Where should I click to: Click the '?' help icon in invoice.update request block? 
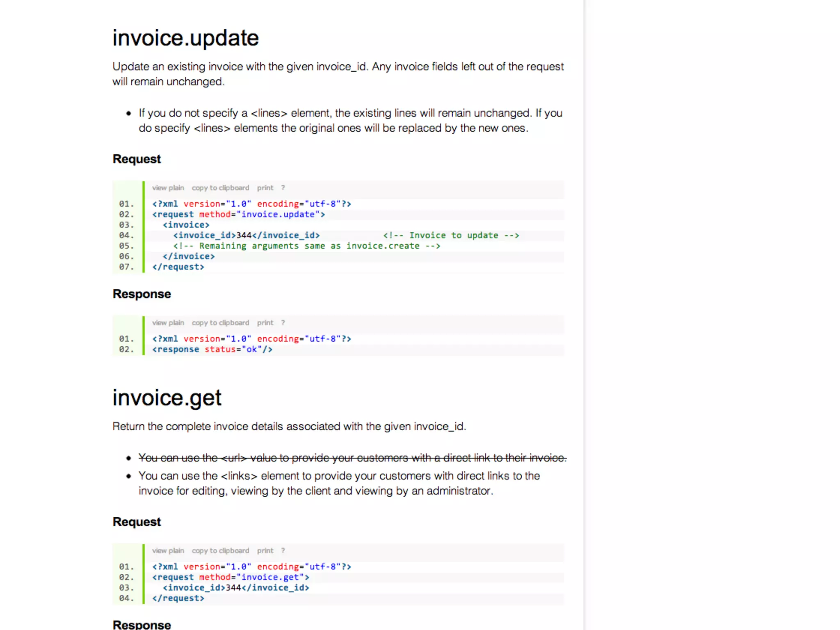point(283,188)
